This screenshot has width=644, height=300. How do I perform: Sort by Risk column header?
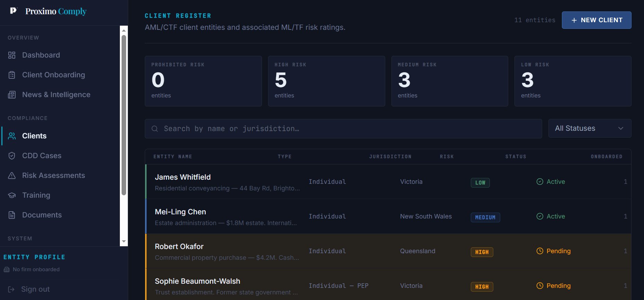pos(447,157)
